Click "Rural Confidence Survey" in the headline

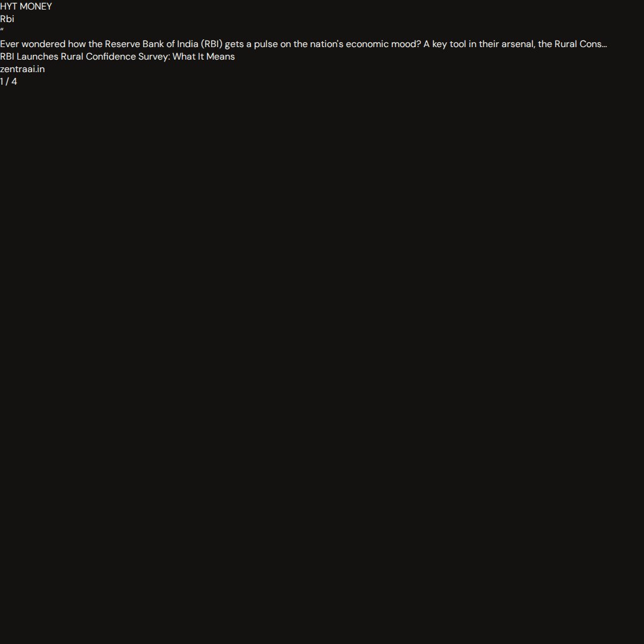pos(116,57)
